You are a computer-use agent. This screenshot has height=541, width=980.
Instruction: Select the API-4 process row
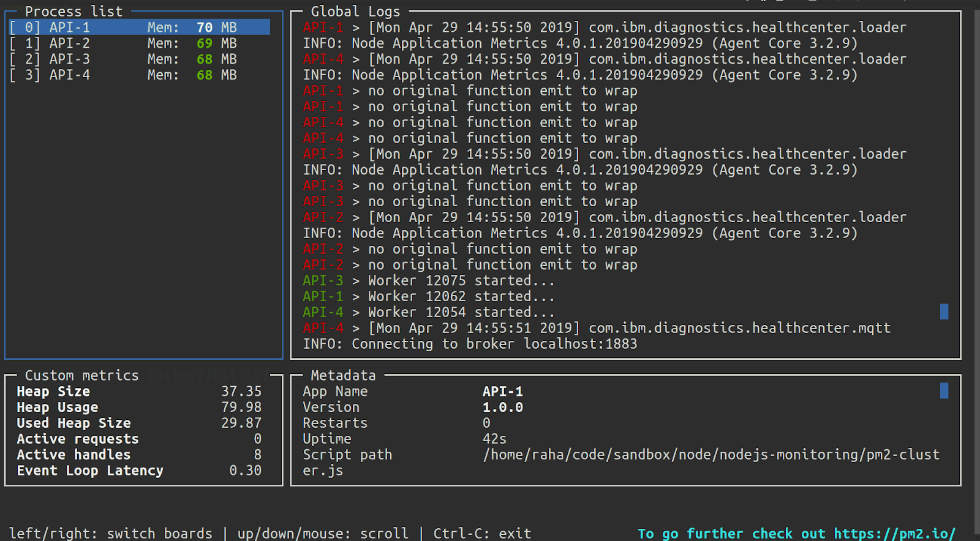click(x=139, y=75)
